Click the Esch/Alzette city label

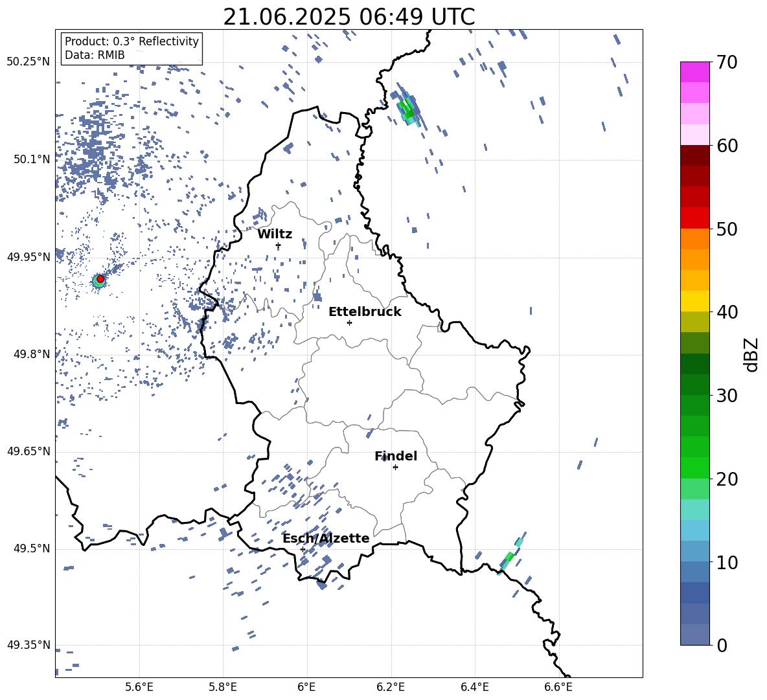pos(326,538)
